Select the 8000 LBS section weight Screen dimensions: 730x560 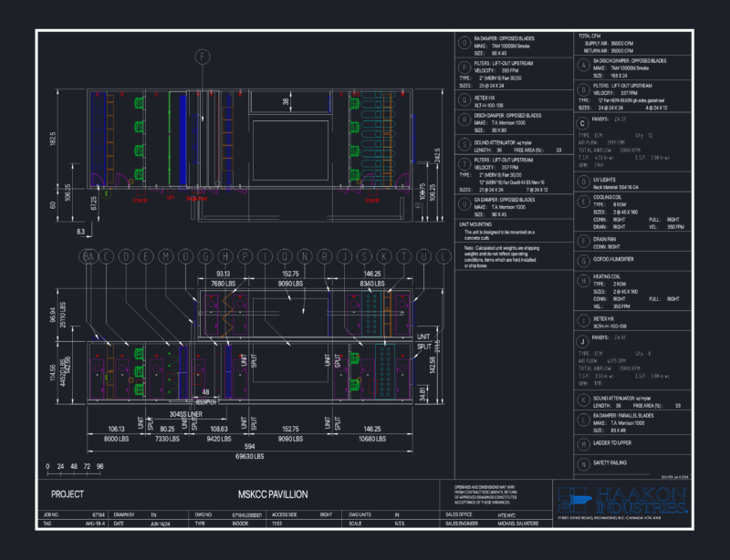(117, 439)
